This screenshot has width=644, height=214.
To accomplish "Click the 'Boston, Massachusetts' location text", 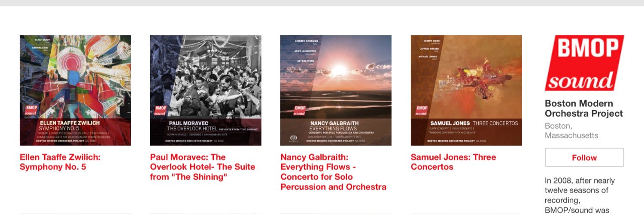I will tap(571, 131).
